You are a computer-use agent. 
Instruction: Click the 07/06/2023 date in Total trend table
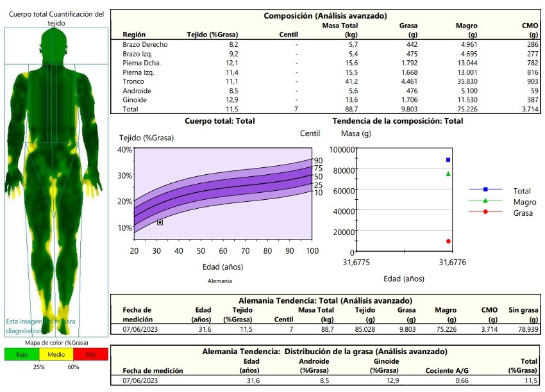point(141,328)
